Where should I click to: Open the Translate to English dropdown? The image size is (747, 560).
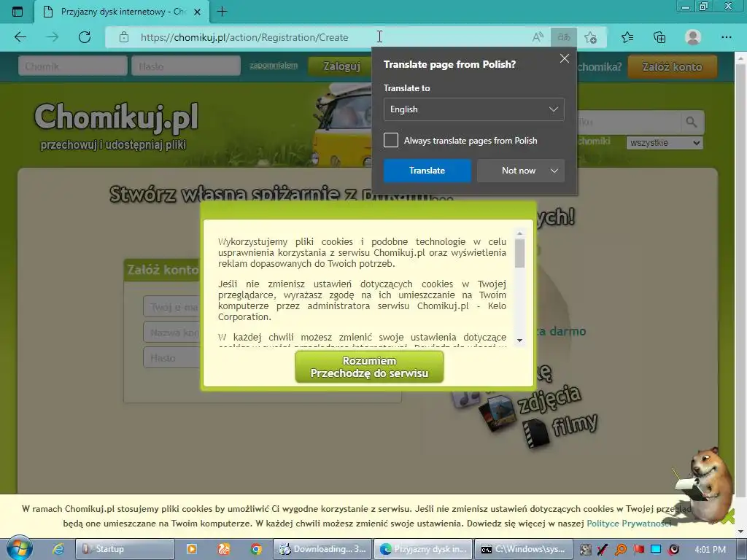(474, 109)
